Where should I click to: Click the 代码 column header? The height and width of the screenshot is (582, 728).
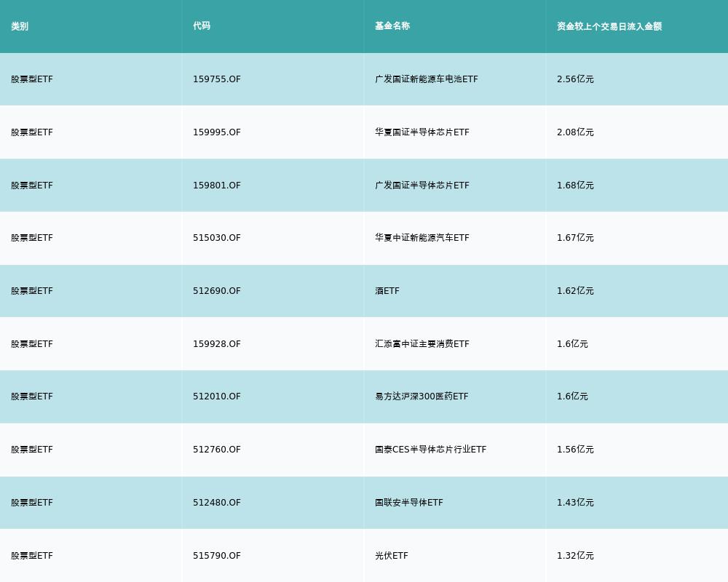tap(202, 26)
